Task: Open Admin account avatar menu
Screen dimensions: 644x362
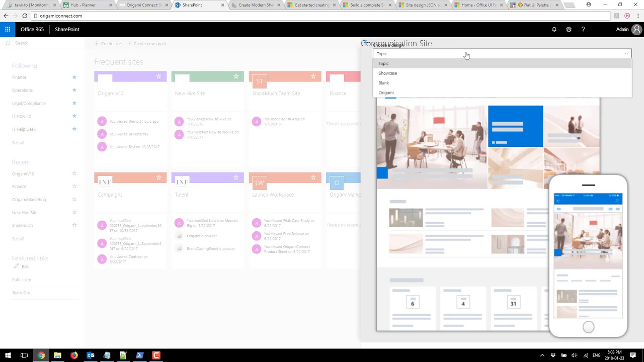Action: coord(637,29)
